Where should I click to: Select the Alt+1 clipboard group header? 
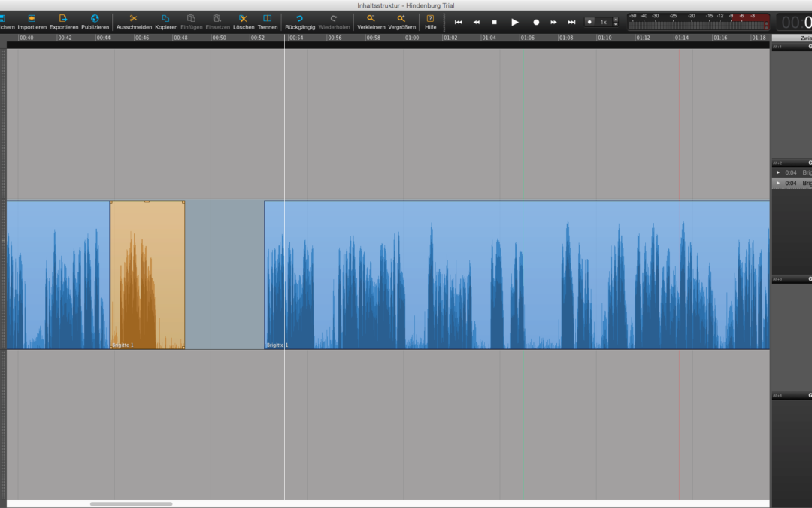tap(792, 47)
